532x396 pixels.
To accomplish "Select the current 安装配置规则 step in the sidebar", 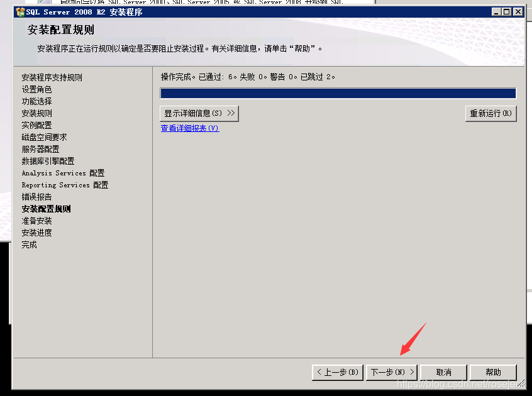I will (x=46, y=209).
